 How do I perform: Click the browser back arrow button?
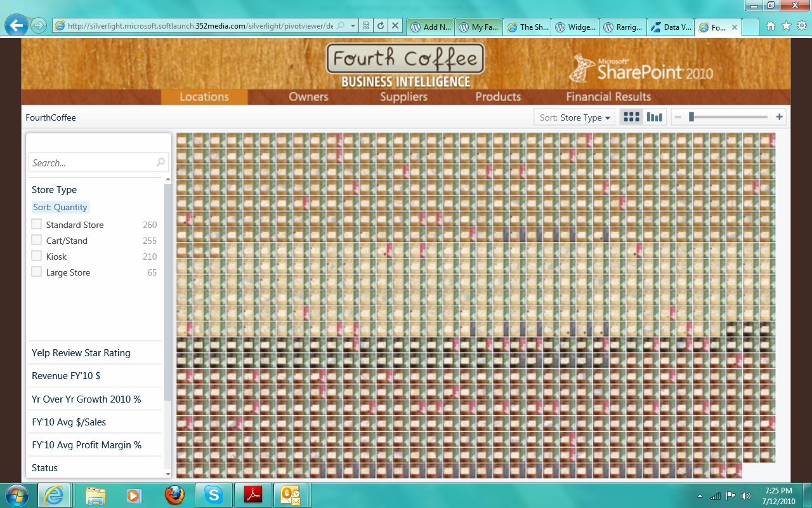[x=16, y=25]
